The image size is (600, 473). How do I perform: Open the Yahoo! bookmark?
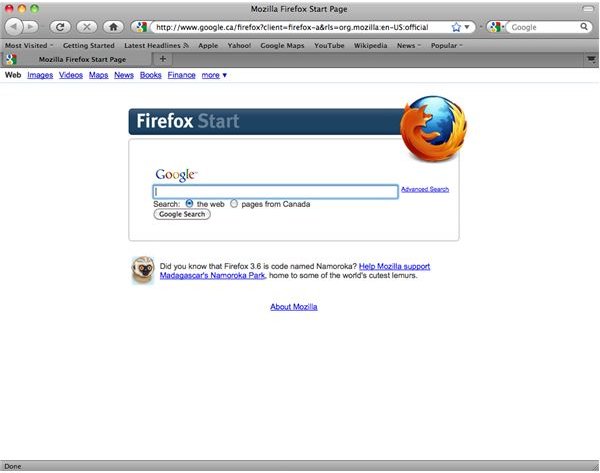pyautogui.click(x=239, y=45)
